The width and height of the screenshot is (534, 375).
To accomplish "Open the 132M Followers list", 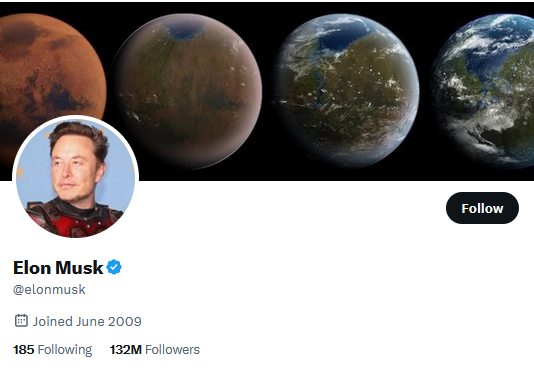I will 155,350.
